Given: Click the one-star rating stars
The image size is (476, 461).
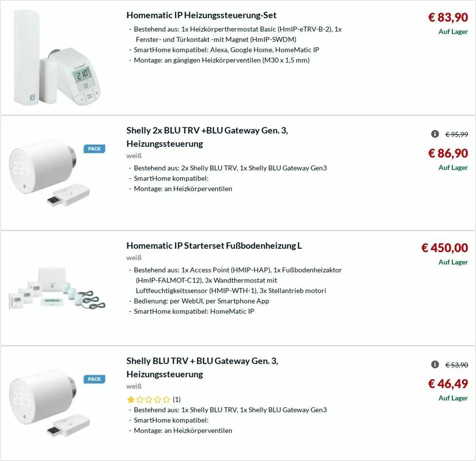Looking at the screenshot, I should [148, 399].
